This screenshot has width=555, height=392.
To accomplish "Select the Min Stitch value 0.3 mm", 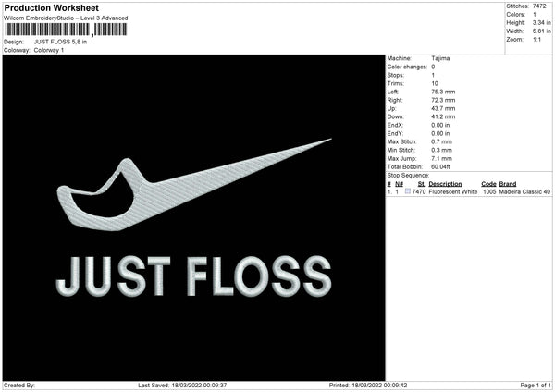I will [x=441, y=151].
